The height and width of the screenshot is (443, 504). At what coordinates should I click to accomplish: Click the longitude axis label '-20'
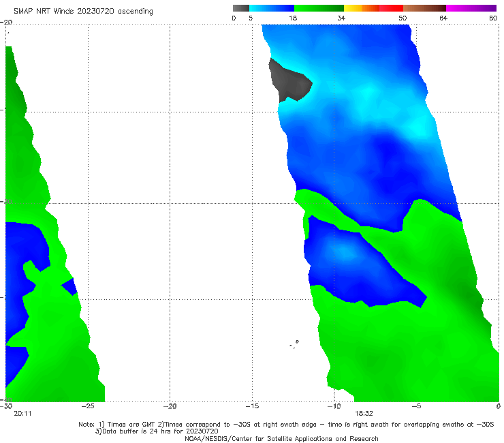[x=170, y=406]
